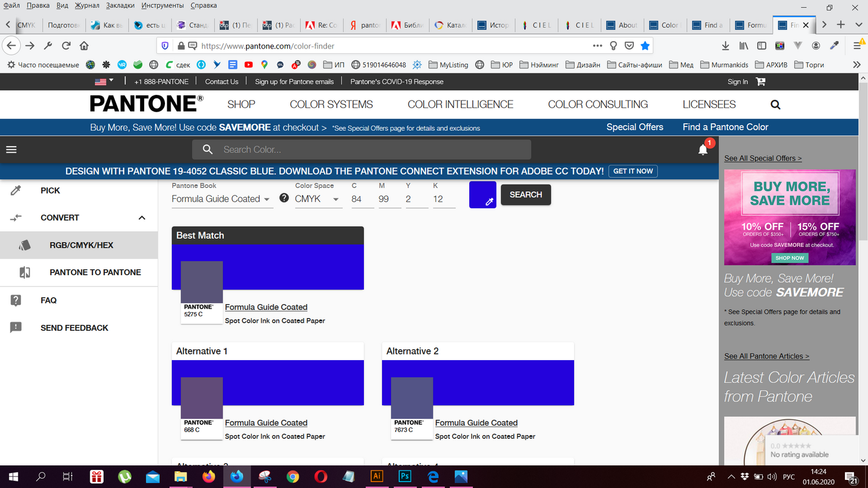The width and height of the screenshot is (868, 488).
Task: Open Best Match Formula Guide Coated link
Action: 266,307
